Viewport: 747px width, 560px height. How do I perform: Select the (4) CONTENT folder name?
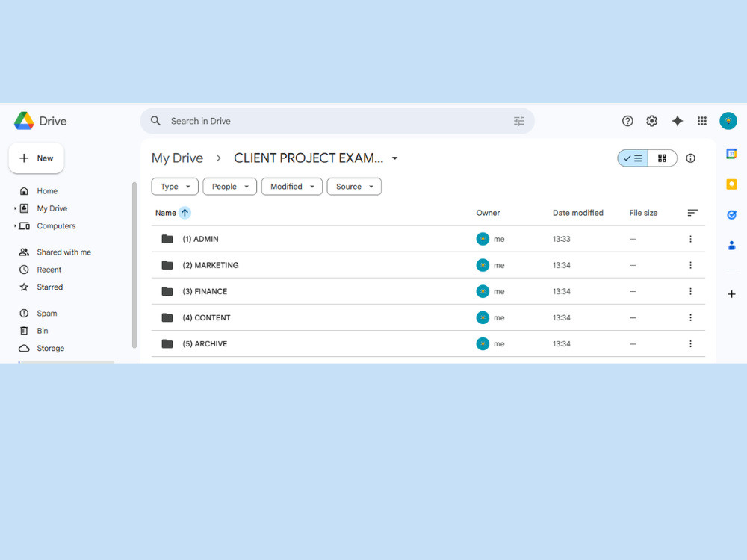tap(206, 317)
